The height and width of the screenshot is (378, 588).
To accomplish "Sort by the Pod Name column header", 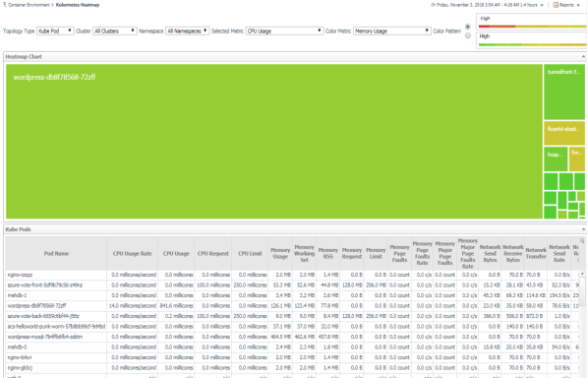I will tap(56, 254).
